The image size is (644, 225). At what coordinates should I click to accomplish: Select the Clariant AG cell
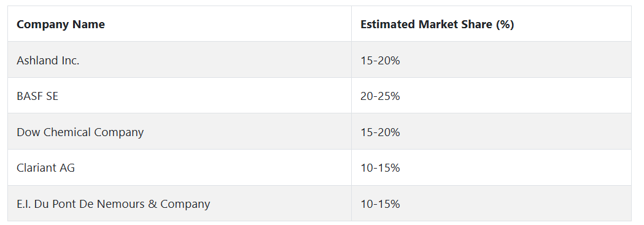179,167
